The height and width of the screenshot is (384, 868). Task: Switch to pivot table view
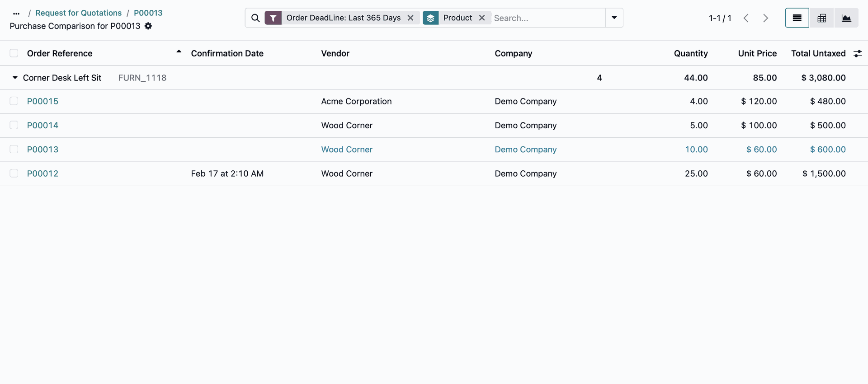(822, 18)
